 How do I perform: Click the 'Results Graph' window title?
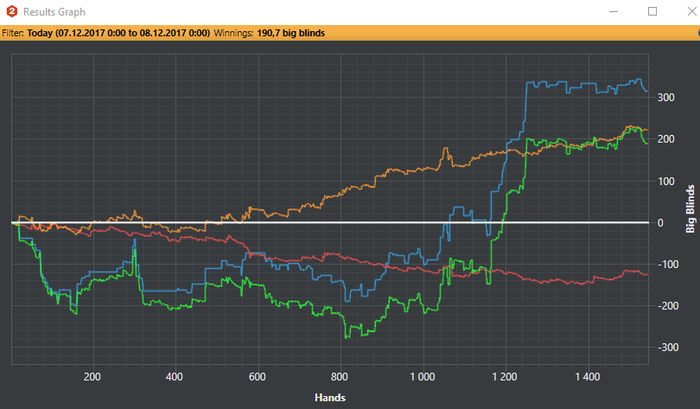point(54,12)
